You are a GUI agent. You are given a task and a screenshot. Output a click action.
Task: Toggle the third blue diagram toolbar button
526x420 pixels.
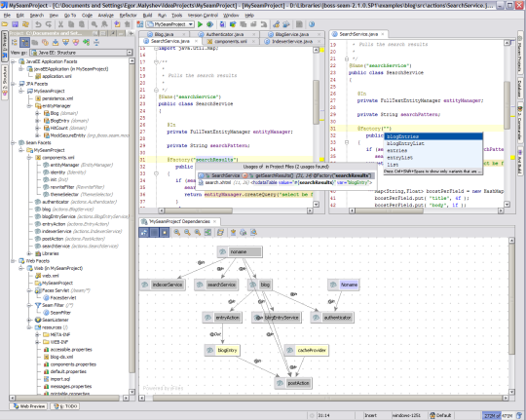pos(165,232)
